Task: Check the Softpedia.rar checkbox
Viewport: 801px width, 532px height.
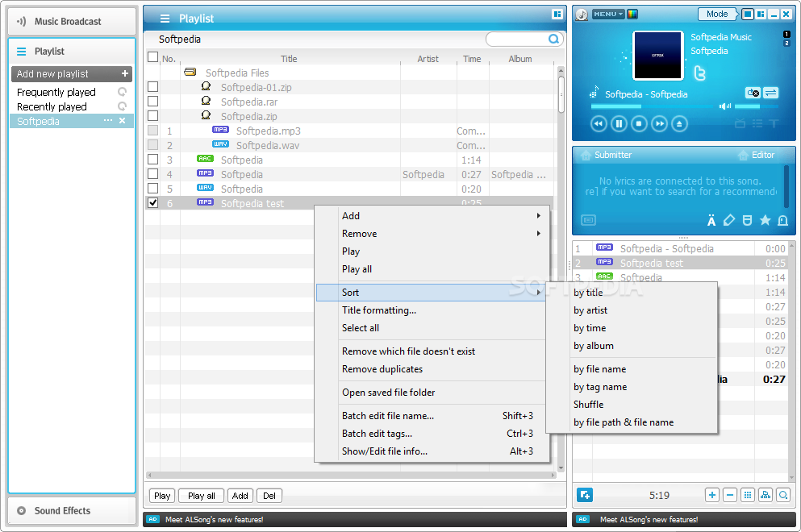Action: [152, 101]
